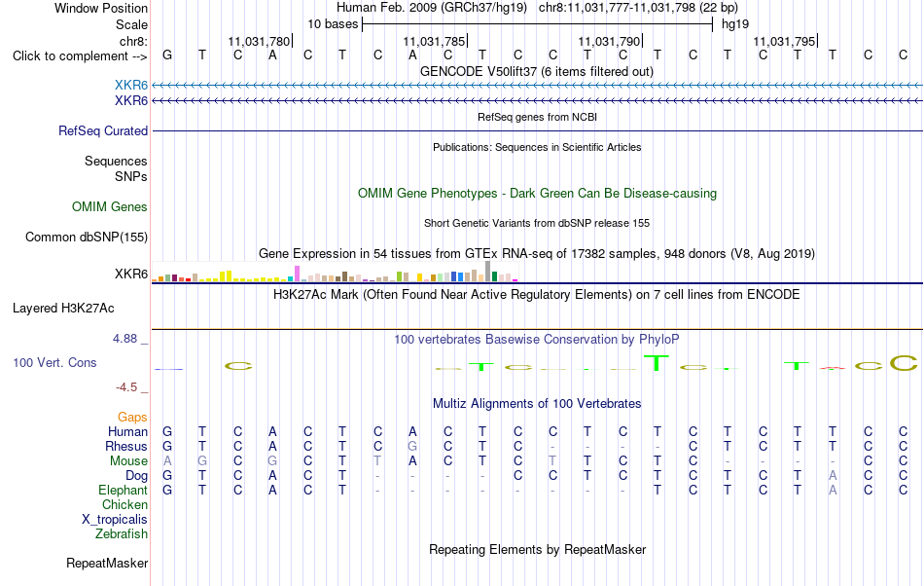924x586 pixels.
Task: Click the '10 bases' scale bar label
Action: coord(333,24)
